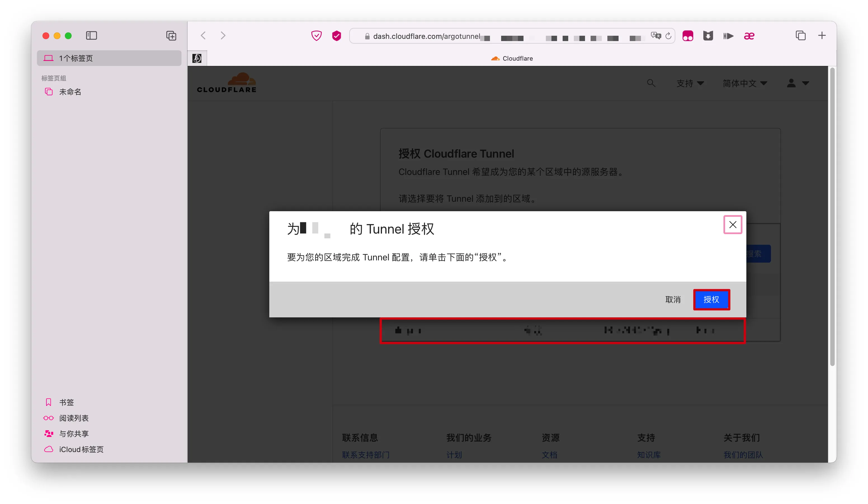Screen dimensions: 868x504
Task: Select the Cloudflare tab
Action: coord(512,58)
